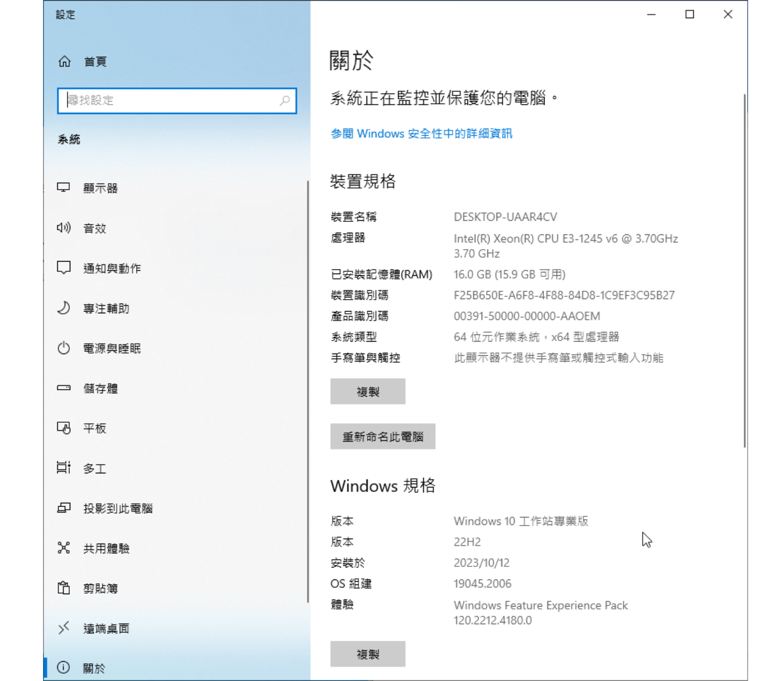Click the search magnifier icon
This screenshot has width=784, height=681.
coord(285,100)
